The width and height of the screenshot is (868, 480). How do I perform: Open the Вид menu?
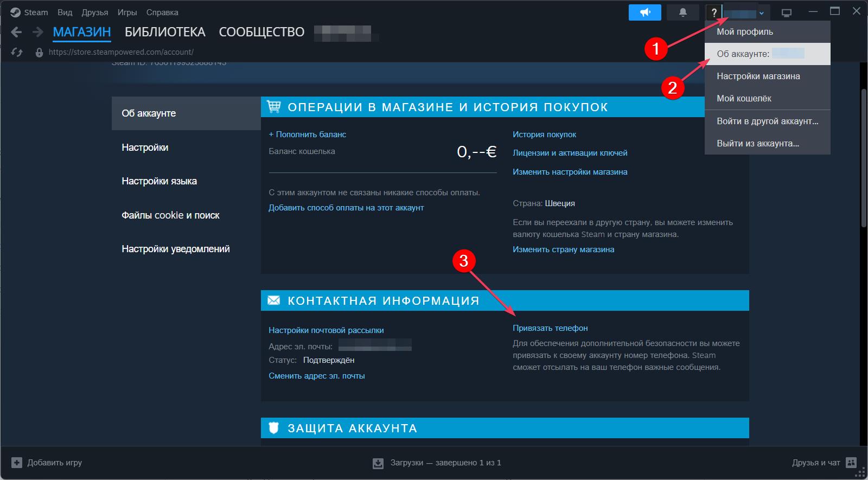tap(65, 12)
